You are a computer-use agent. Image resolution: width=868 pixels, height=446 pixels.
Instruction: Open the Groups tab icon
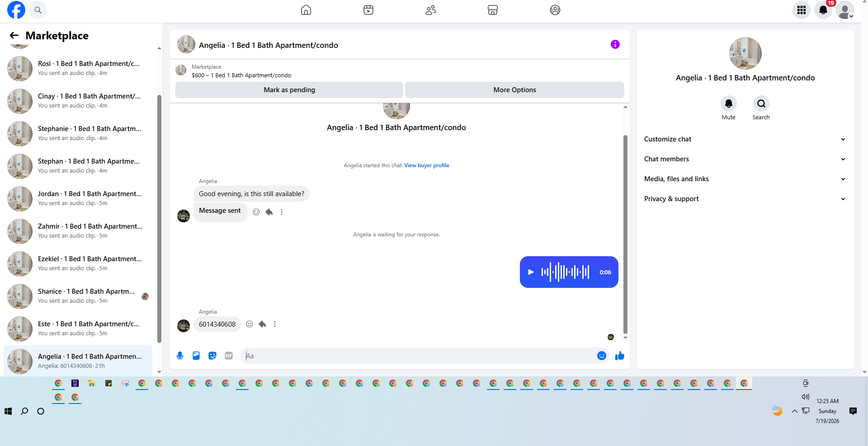pyautogui.click(x=555, y=10)
